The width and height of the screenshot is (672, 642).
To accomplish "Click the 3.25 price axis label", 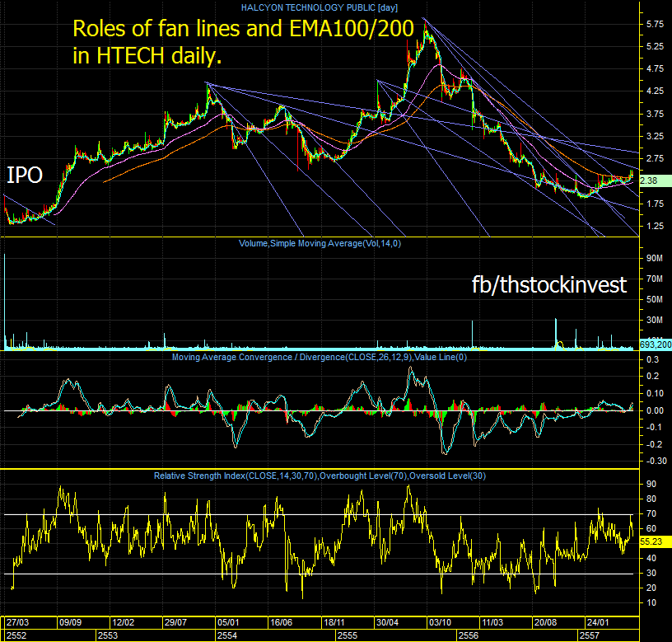I will pos(655,136).
